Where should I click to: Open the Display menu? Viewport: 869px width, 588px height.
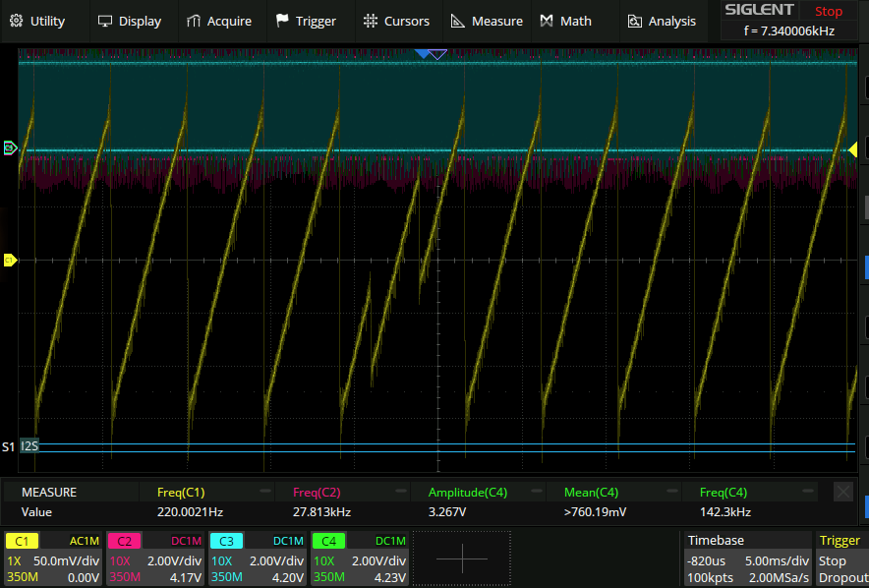pos(130,21)
